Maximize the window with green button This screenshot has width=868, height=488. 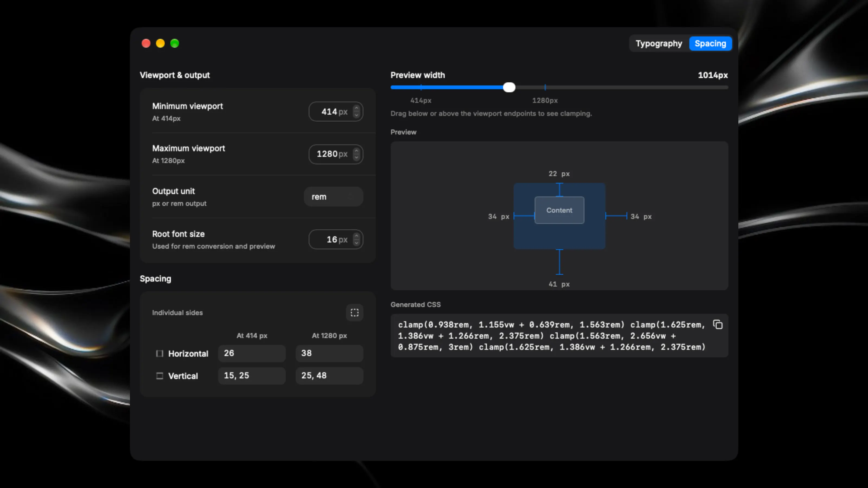174,43
